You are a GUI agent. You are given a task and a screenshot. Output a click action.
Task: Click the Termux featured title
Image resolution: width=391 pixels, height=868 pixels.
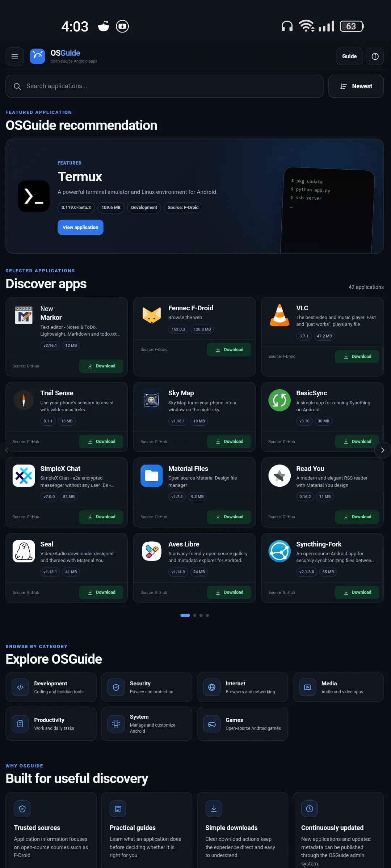tap(80, 177)
